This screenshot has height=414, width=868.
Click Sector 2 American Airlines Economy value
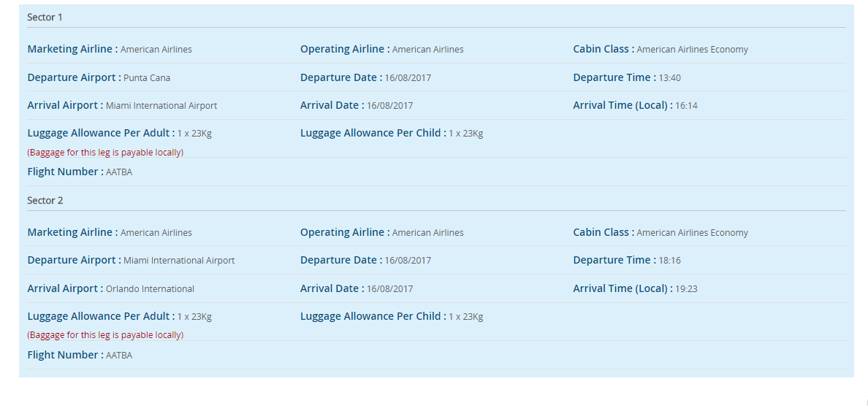pyautogui.click(x=692, y=233)
